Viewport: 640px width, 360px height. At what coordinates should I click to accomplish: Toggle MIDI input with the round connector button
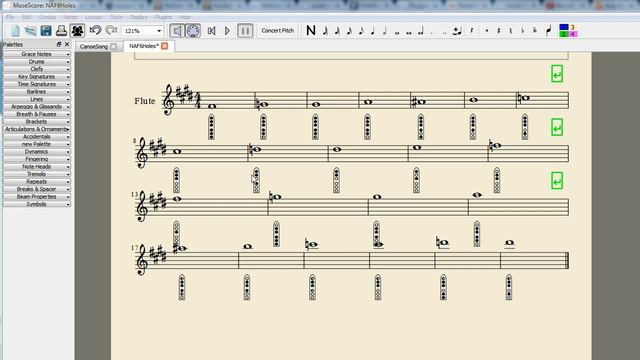193,31
